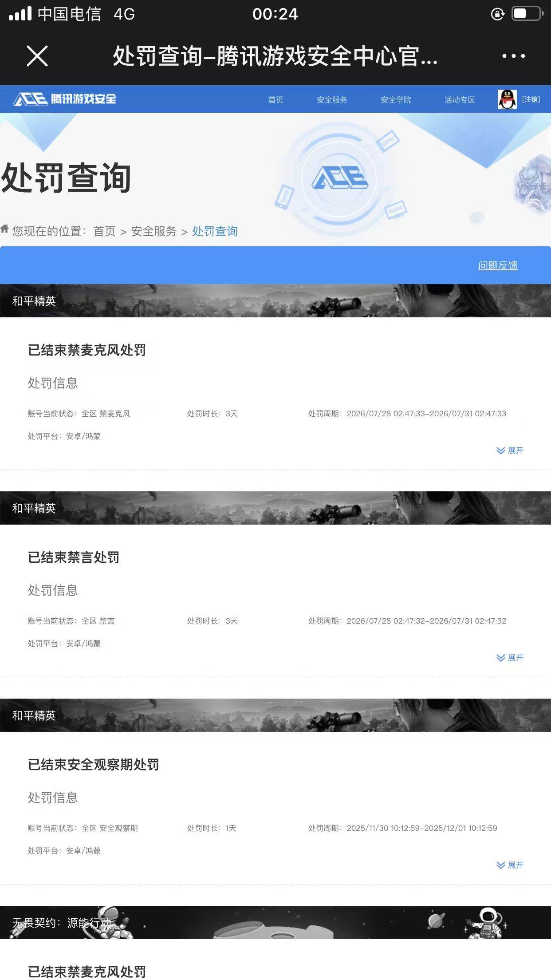Image resolution: width=551 pixels, height=980 pixels.
Task: Close the webview with the X icon
Action: (x=37, y=56)
